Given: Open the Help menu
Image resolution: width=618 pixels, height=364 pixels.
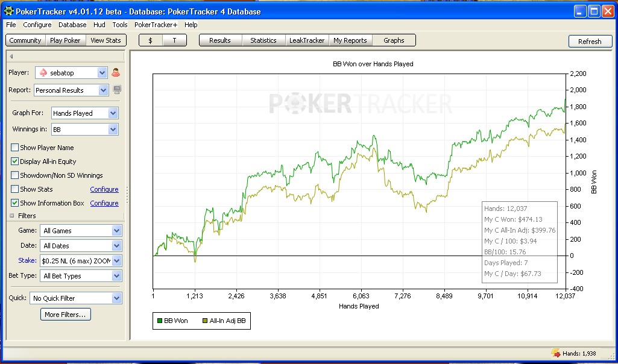Looking at the screenshot, I should coord(191,25).
